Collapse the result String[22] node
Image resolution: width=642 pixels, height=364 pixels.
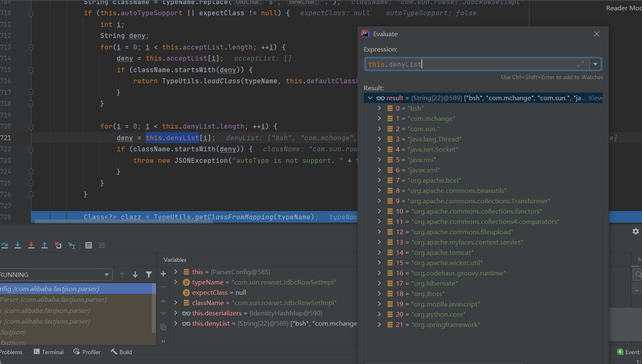370,98
